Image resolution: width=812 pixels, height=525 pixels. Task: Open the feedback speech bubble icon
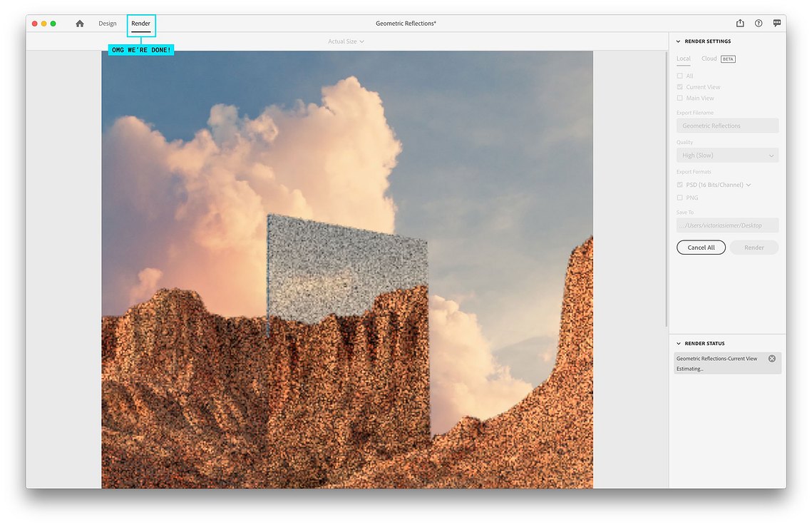tap(777, 24)
